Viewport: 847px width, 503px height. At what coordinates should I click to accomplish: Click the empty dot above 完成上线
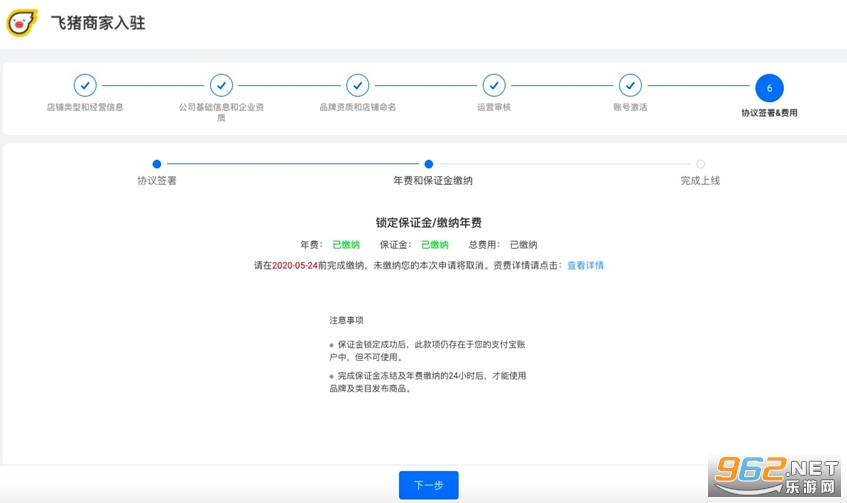pos(700,164)
